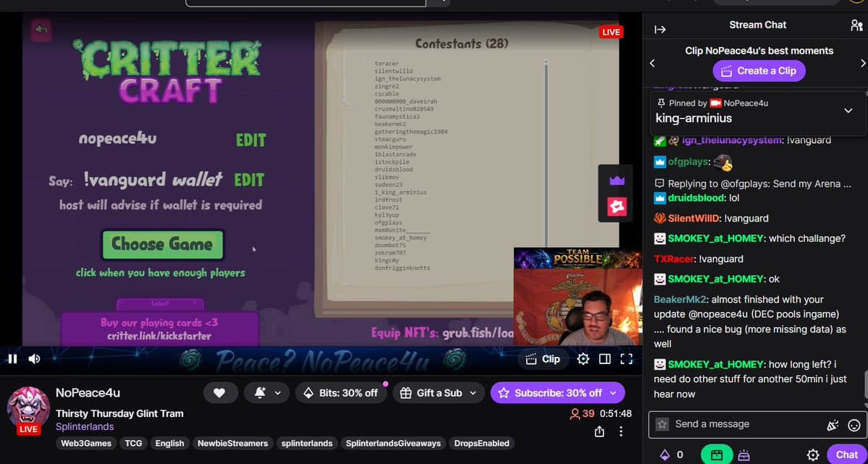
Task: Open the purple drops icon below chat
Action: 743,455
